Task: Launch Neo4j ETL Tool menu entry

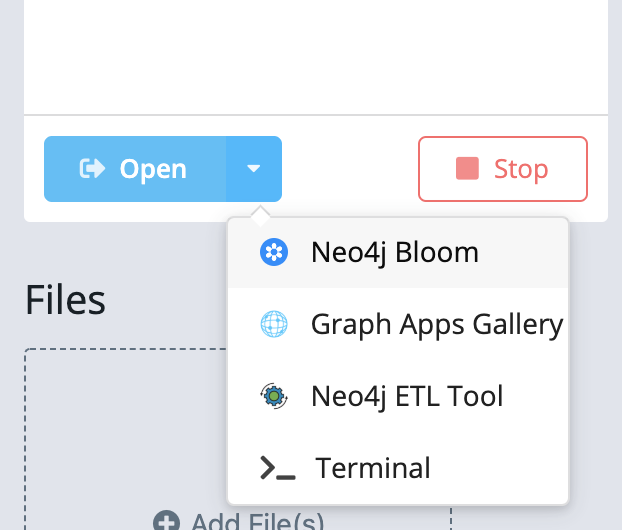Action: pos(406,396)
